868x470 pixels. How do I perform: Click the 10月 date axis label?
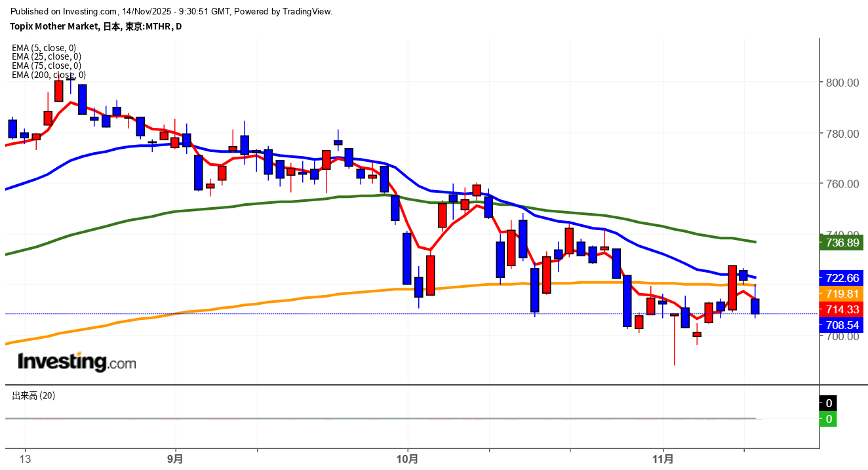click(x=407, y=458)
